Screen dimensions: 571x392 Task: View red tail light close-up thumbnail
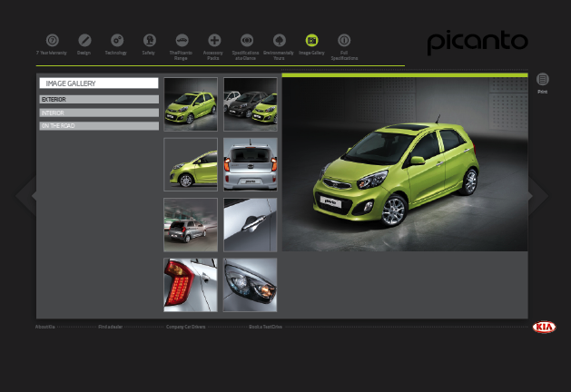(x=191, y=285)
